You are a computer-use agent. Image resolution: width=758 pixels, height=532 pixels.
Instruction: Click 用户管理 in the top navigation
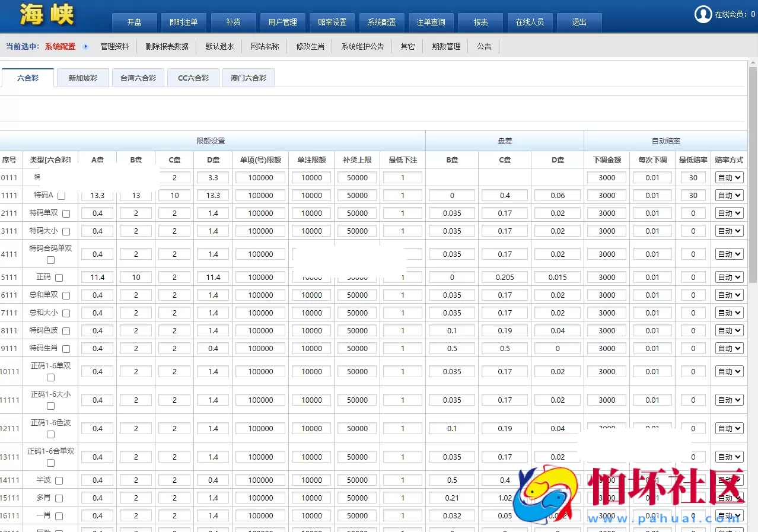[x=283, y=22]
